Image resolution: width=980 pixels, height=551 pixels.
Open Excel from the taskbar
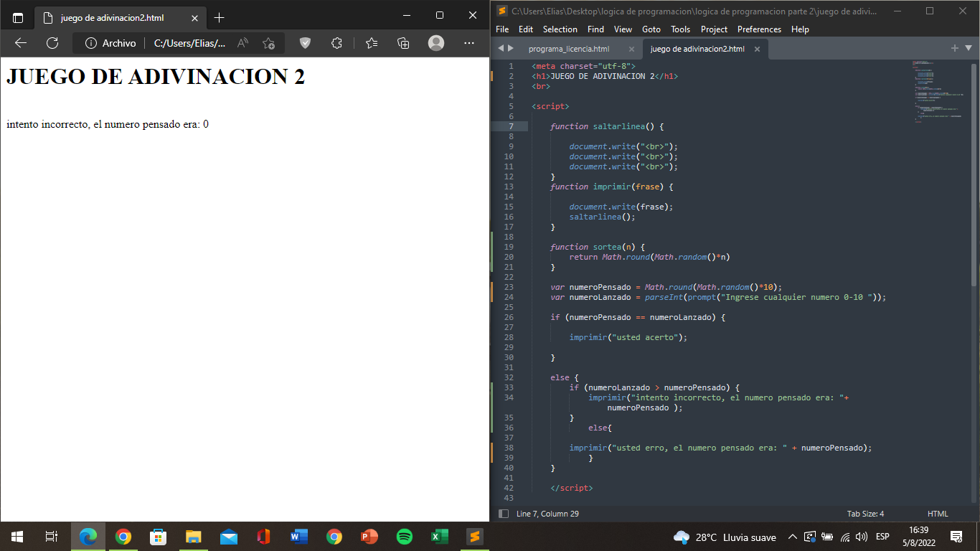[x=439, y=537]
